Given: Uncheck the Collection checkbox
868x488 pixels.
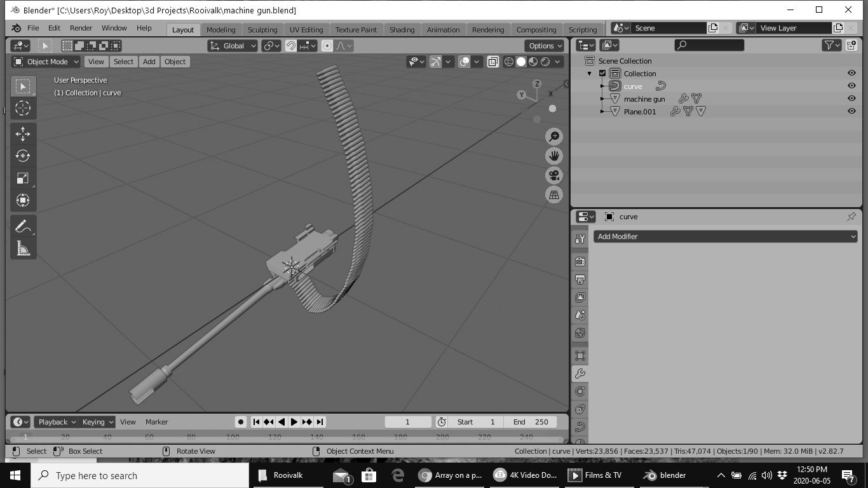Looking at the screenshot, I should click(x=602, y=74).
